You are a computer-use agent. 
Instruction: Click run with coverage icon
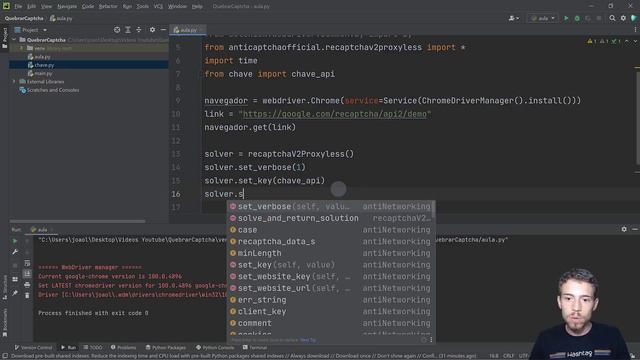point(588,18)
